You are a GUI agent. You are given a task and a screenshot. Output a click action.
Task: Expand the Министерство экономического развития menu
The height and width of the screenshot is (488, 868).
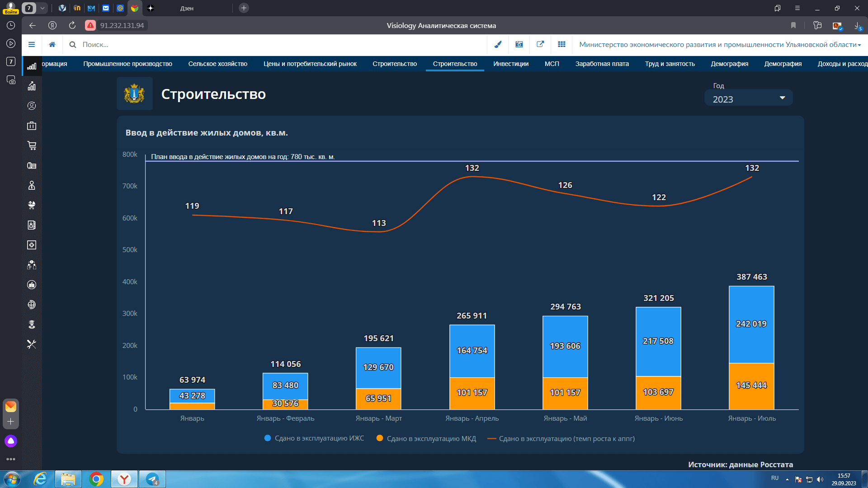720,44
